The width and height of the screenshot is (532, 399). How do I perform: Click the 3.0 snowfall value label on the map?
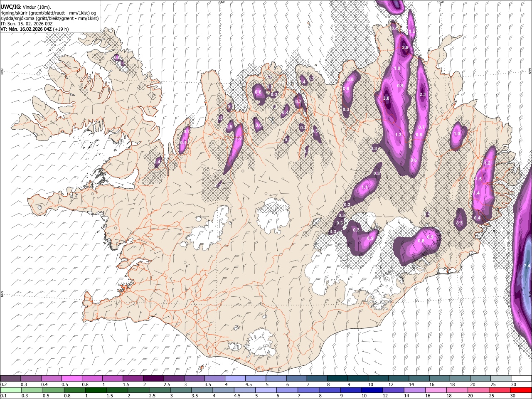(x=386, y=99)
